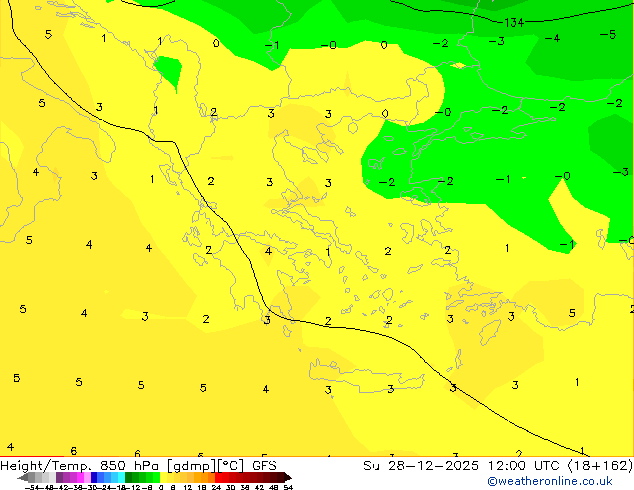Click the '134' height contour label
634x490 pixels.
tap(514, 23)
